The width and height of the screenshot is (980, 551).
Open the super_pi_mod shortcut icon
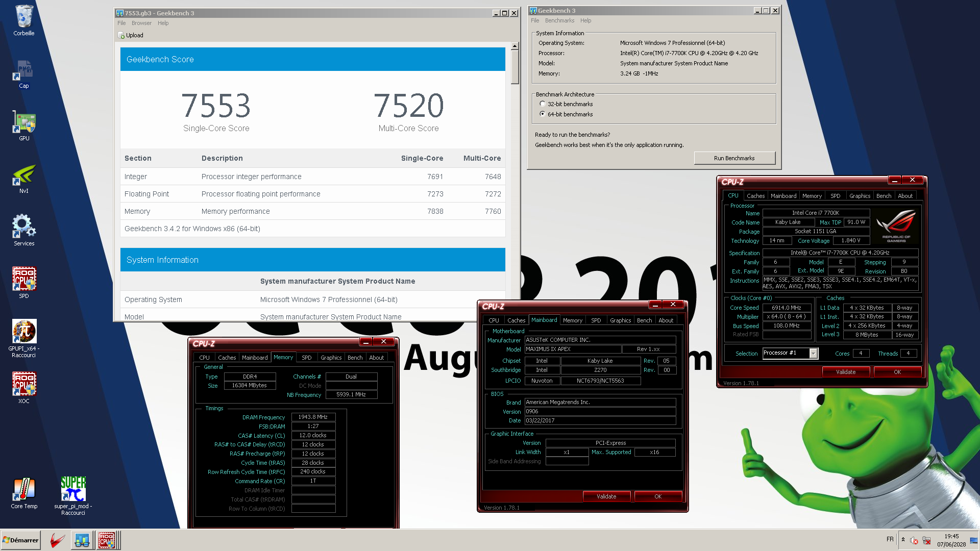[x=73, y=489]
